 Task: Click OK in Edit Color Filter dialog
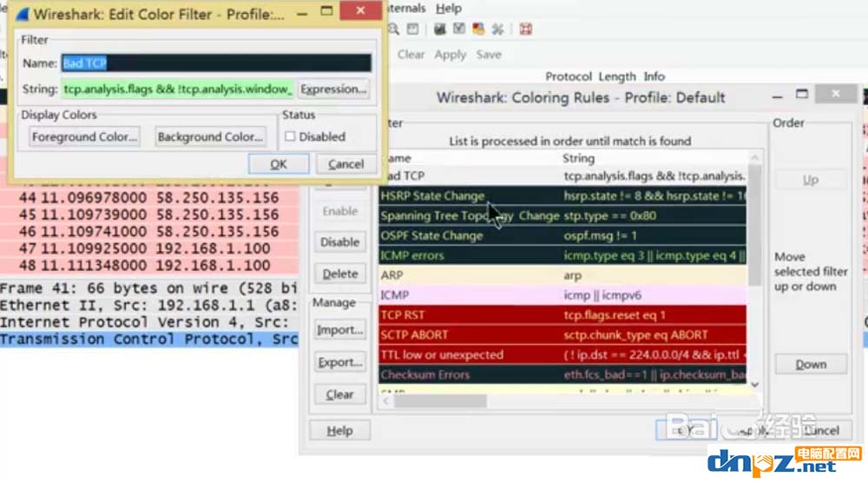279,164
